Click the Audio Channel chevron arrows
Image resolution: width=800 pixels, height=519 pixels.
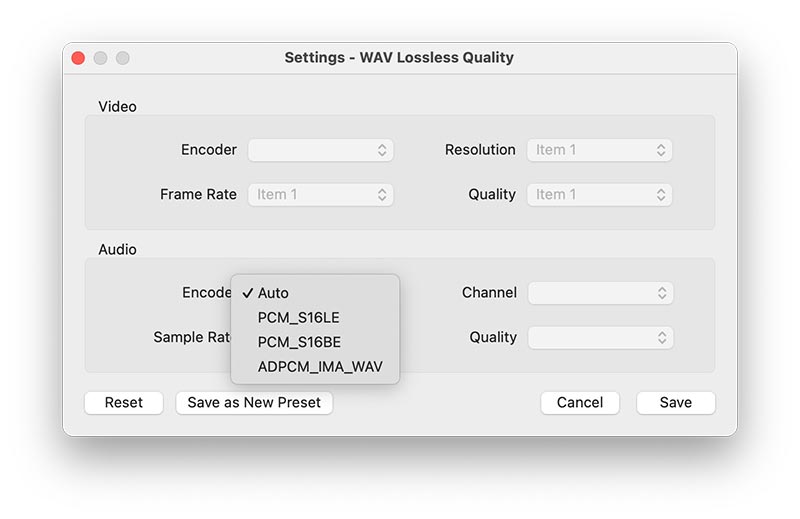click(662, 293)
